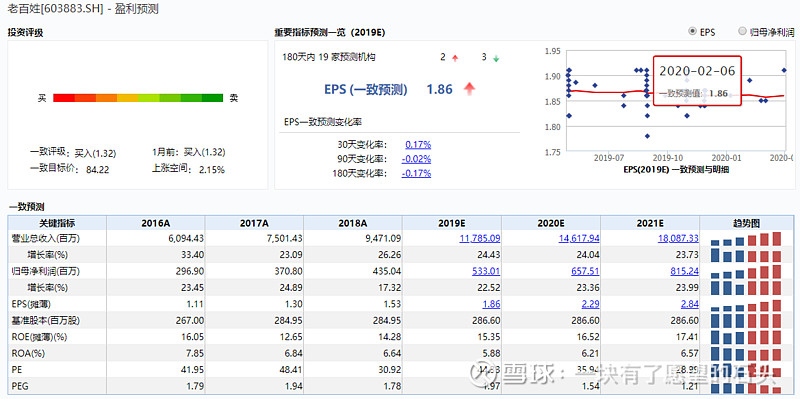Click the 上涨空间 2.15% value
800x399 pixels.
(212, 169)
